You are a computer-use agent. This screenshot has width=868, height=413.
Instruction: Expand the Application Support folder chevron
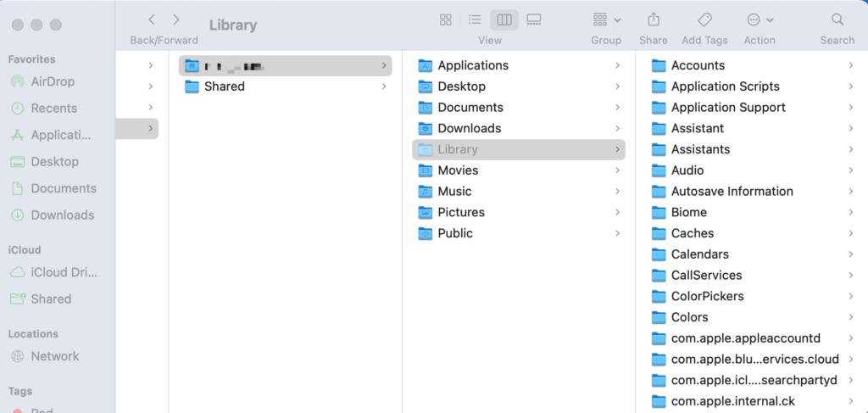tap(850, 108)
